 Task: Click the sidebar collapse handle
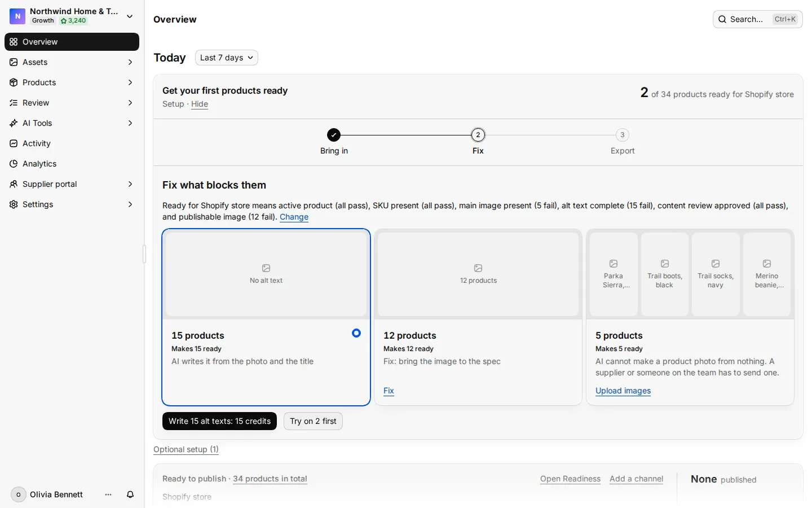[144, 254]
